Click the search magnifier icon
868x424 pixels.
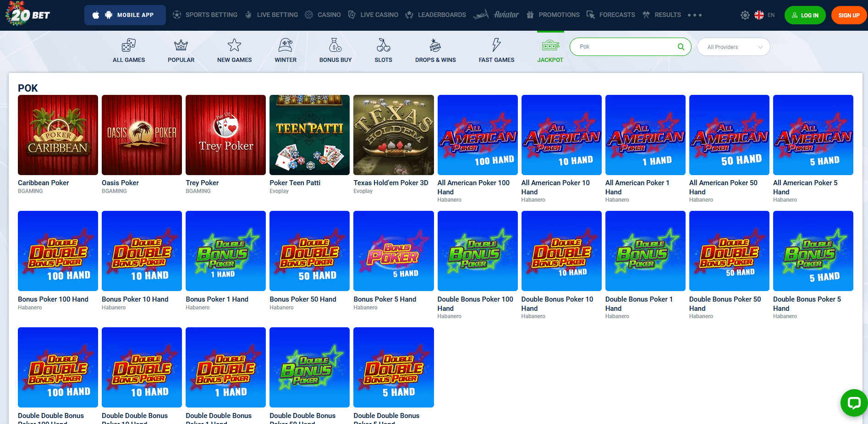[681, 47]
